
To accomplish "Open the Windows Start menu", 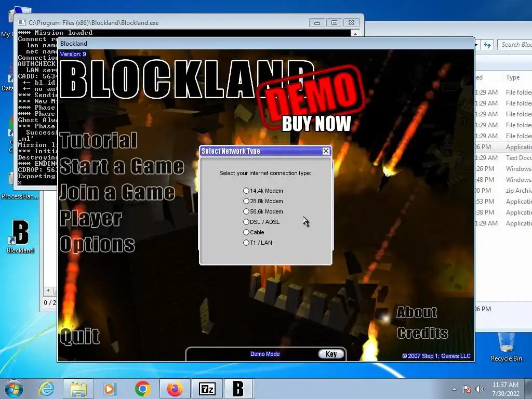I will point(14,389).
